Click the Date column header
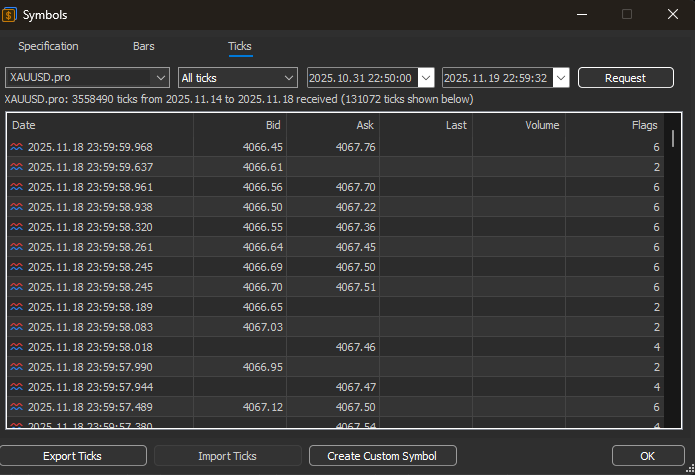 click(x=100, y=125)
